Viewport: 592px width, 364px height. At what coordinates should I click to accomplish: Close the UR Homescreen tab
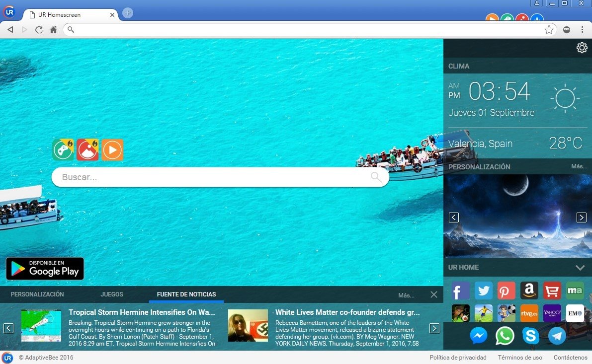click(x=112, y=15)
